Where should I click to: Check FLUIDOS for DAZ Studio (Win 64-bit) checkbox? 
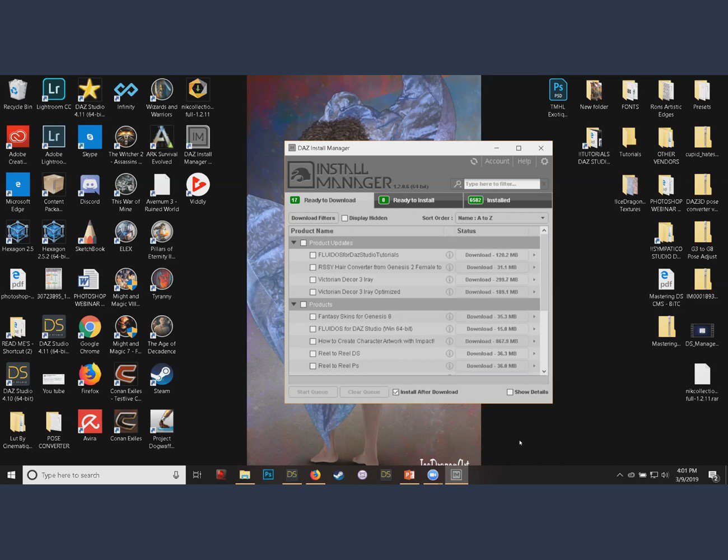point(313,329)
